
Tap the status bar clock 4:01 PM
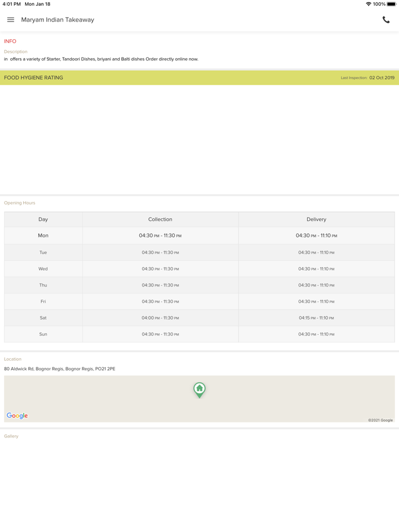[11, 4]
